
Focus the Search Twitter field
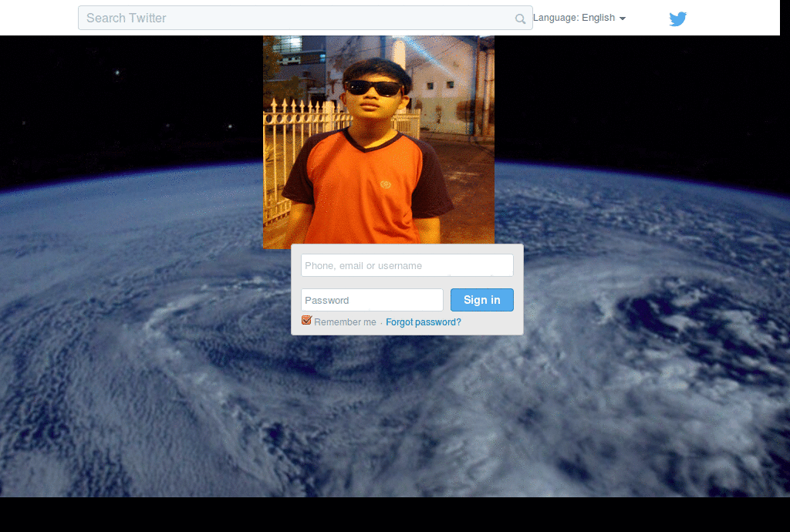tap(305, 19)
